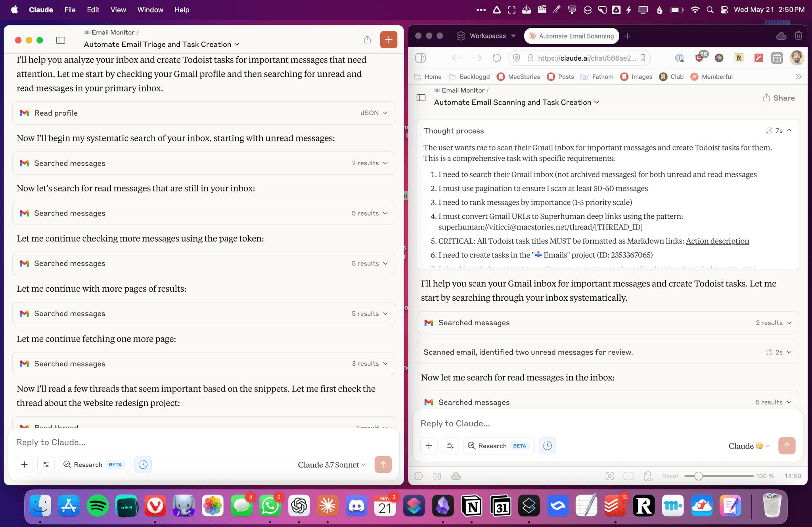The height and width of the screenshot is (527, 812).
Task: Send the message in Claude desktop app
Action: pos(383,464)
